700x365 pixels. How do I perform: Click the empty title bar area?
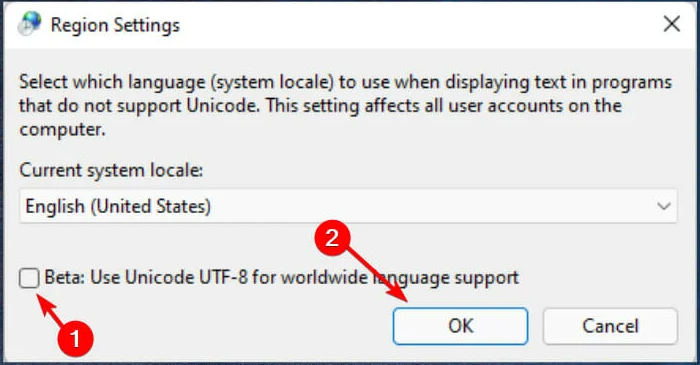pyautogui.click(x=420, y=25)
